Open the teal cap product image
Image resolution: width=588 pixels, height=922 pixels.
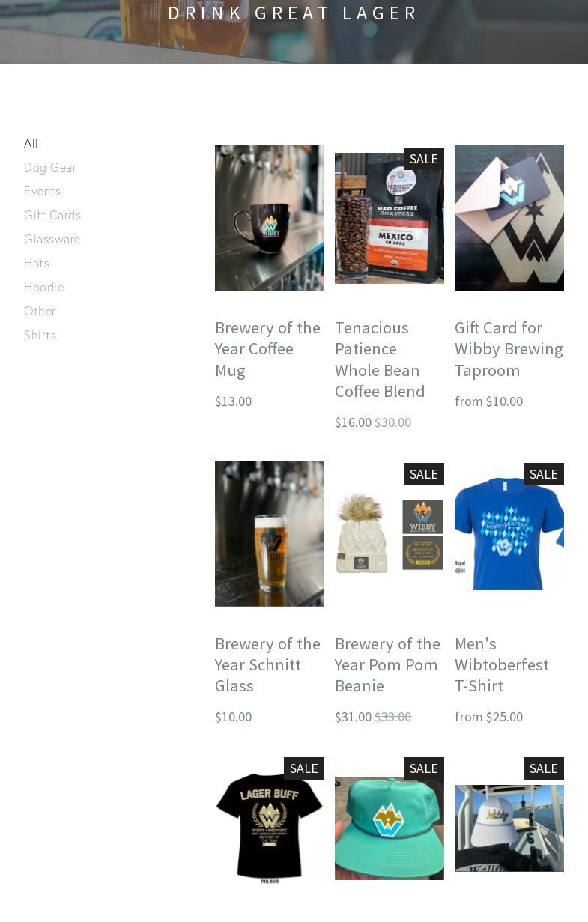[x=390, y=828]
